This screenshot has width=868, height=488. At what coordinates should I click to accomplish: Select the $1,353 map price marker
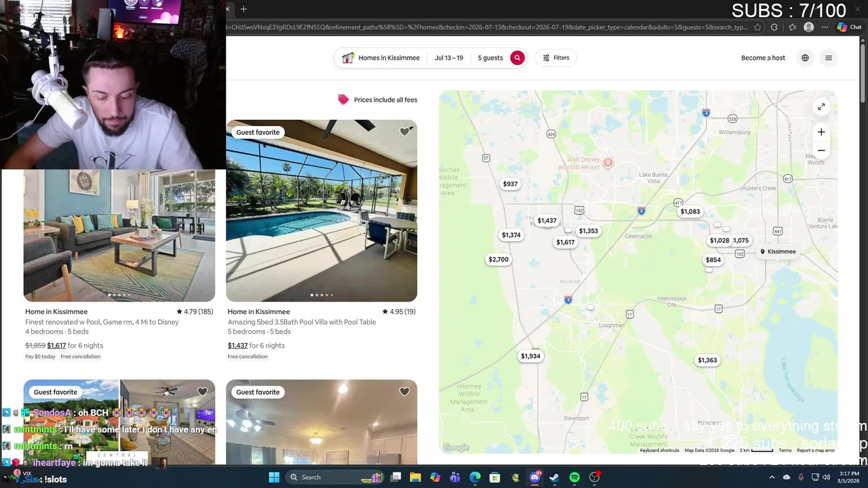pos(589,231)
